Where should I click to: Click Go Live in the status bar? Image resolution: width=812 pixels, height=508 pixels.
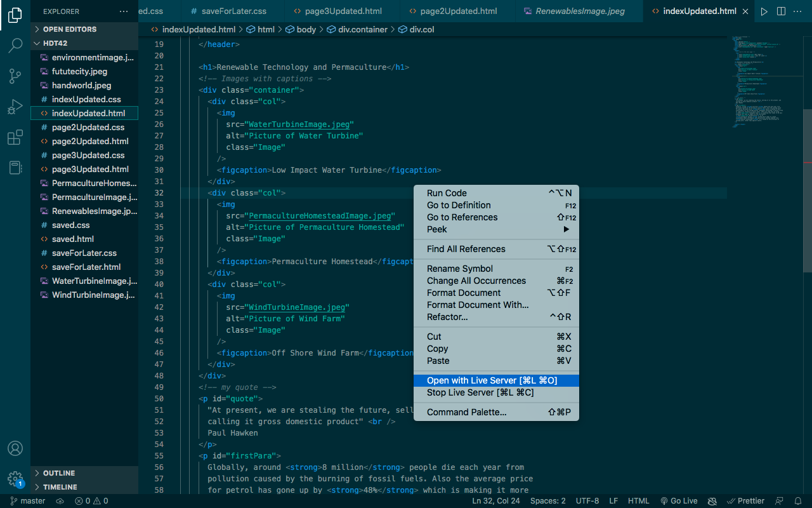click(679, 500)
